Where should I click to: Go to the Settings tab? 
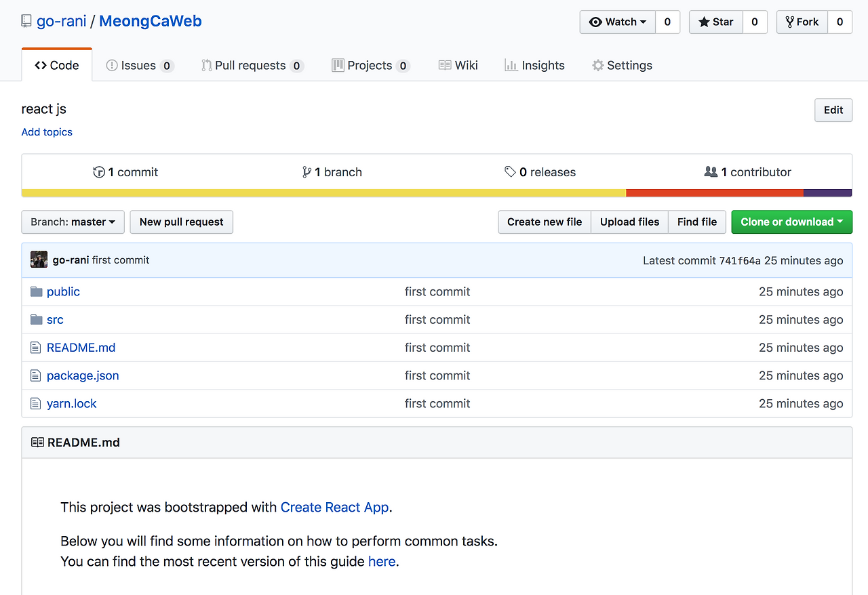(622, 65)
